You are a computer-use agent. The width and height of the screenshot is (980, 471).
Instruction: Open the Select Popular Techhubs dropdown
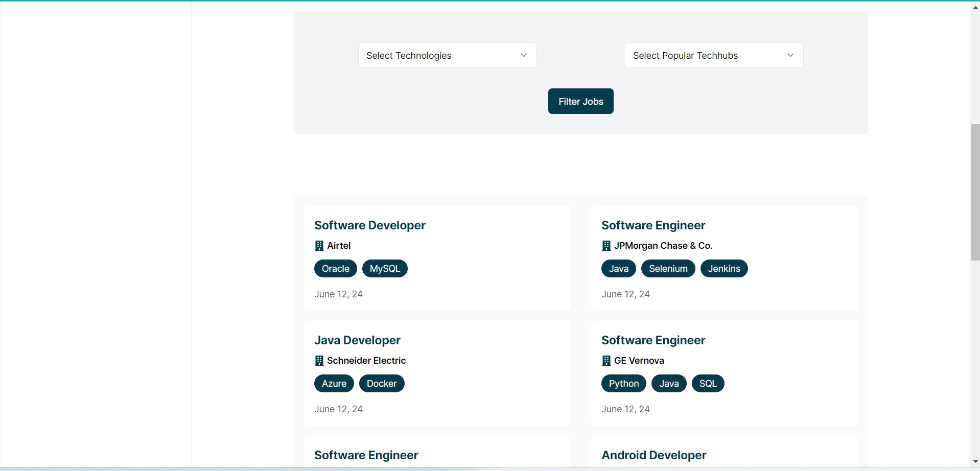coord(714,55)
